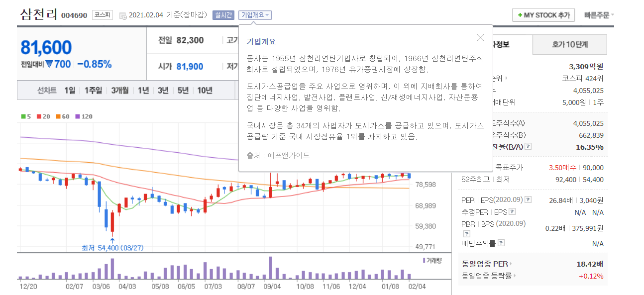Open the help icon beside PER | EPS(2020.09)
Image resolution: width=644 pixels, height=295 pixels.
pos(528,200)
